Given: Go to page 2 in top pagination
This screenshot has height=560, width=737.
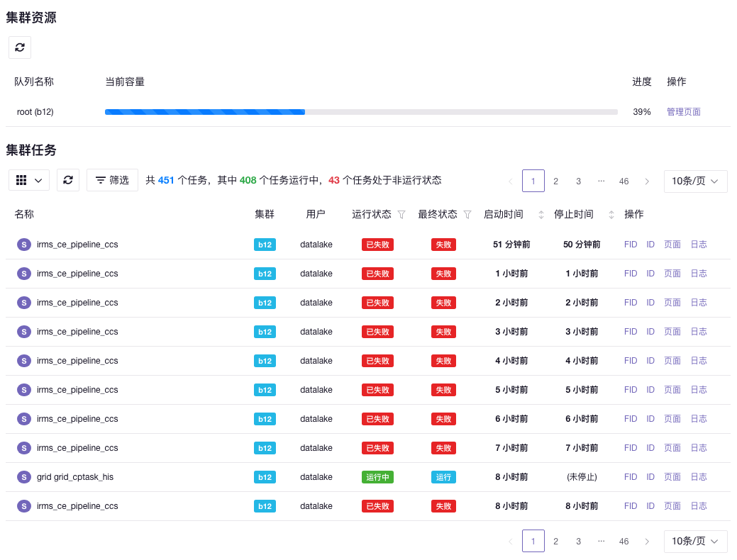Looking at the screenshot, I should coord(555,181).
